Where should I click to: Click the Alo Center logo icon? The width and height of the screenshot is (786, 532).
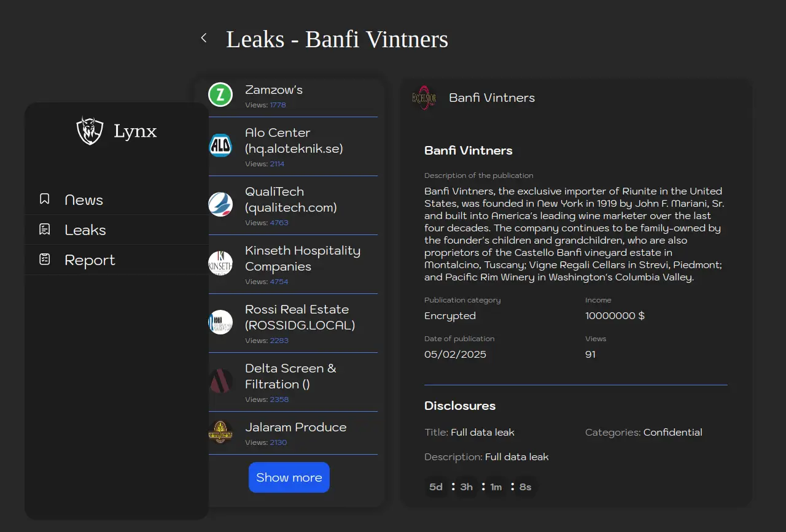coord(220,146)
